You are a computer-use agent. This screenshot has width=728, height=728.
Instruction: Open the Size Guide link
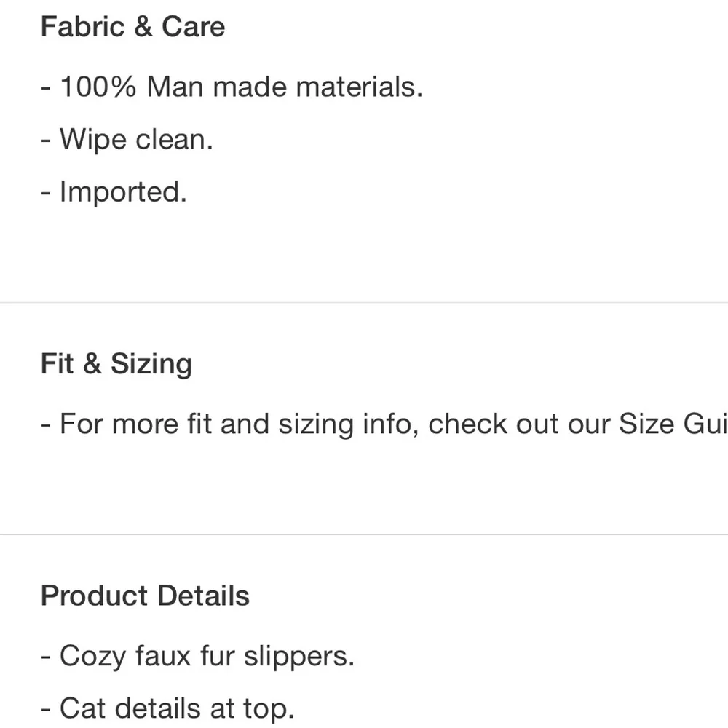(x=673, y=424)
